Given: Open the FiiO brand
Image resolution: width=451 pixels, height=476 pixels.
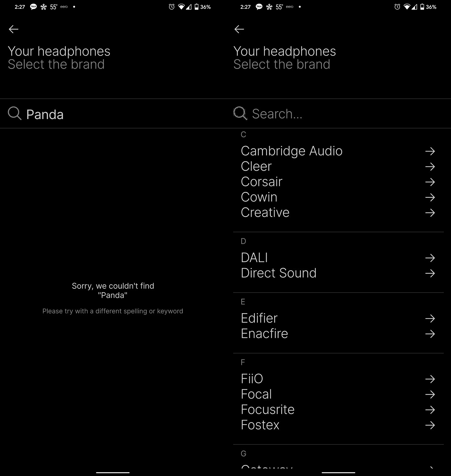Looking at the screenshot, I should 252,379.
